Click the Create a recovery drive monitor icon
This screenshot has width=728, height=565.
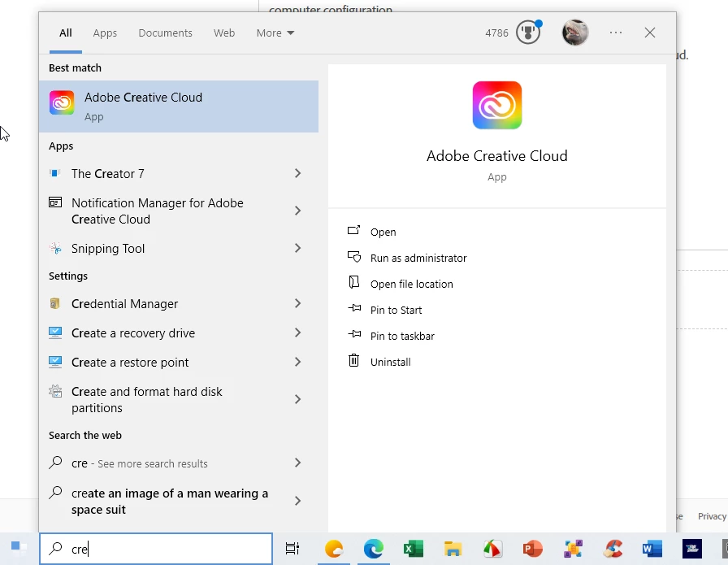click(55, 332)
